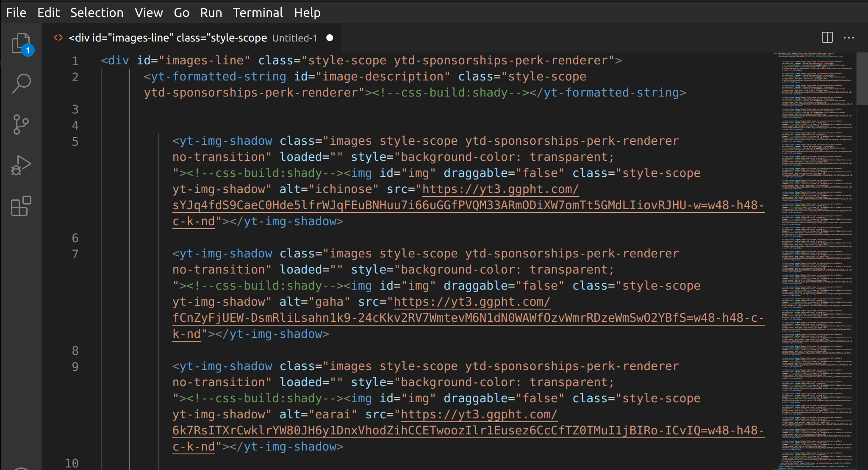Screen dimensions: 868x470
Task: Click the unsaved dot on Untitled-1 tab
Action: [330, 38]
